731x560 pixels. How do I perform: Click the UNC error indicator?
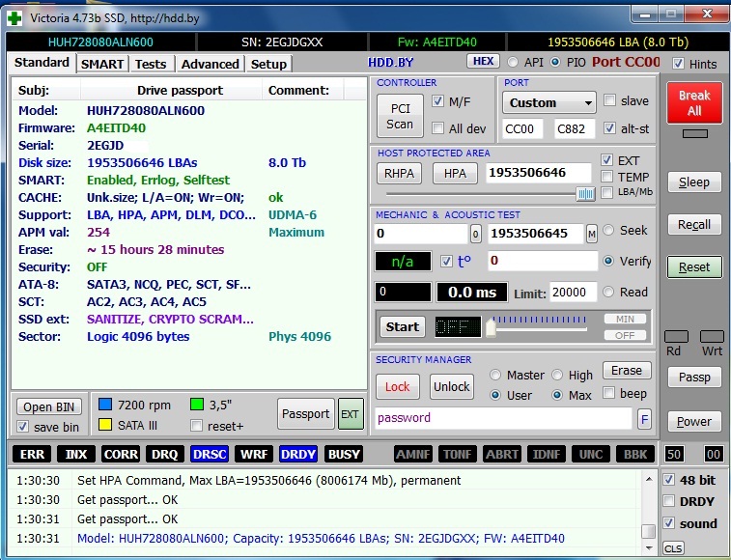591,454
